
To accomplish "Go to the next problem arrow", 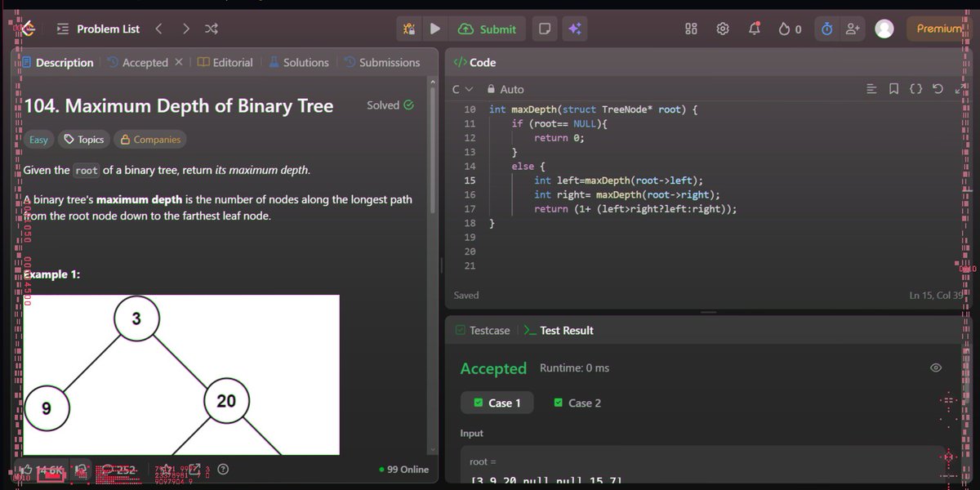I will pos(186,29).
